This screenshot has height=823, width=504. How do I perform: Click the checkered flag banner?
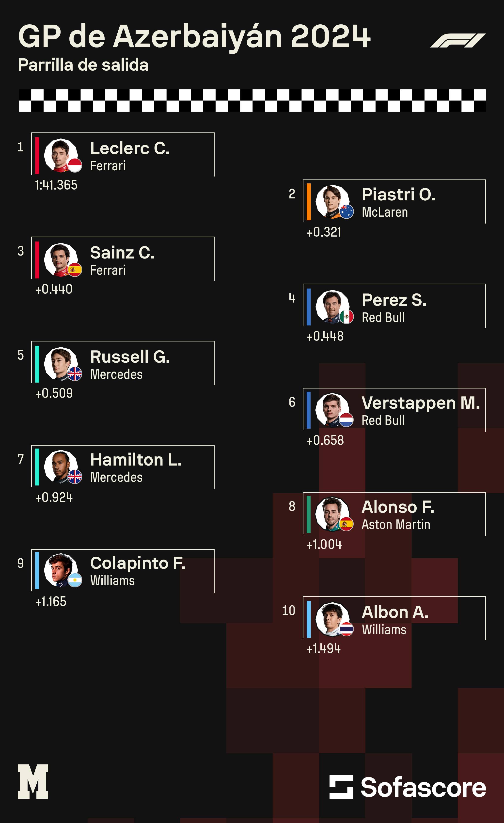point(252,100)
